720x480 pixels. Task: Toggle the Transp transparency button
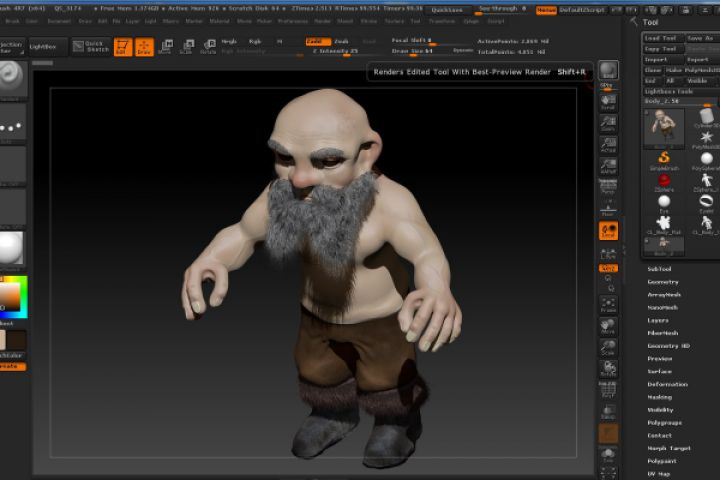[x=608, y=412]
